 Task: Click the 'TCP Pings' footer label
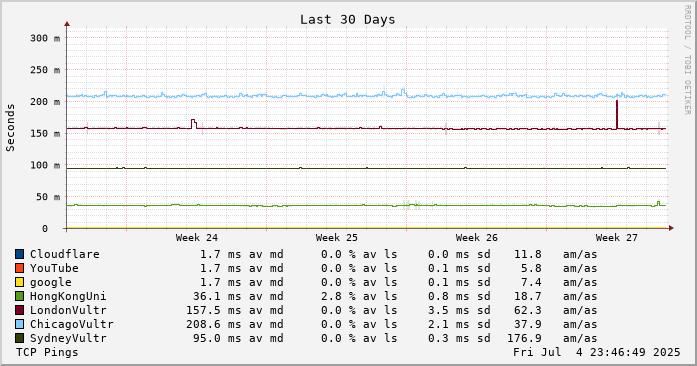click(47, 353)
